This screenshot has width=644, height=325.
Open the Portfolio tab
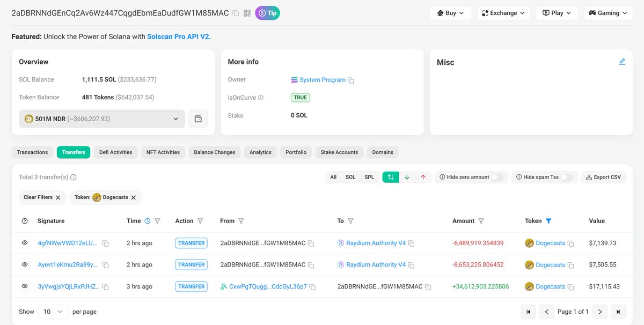tap(296, 152)
